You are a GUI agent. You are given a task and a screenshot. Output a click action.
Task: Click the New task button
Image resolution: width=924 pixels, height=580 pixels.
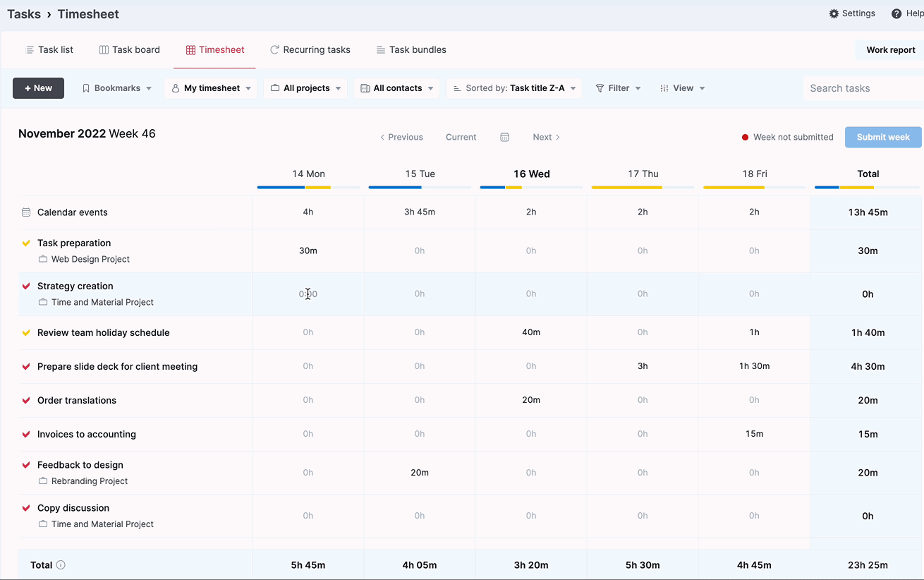[x=38, y=88]
